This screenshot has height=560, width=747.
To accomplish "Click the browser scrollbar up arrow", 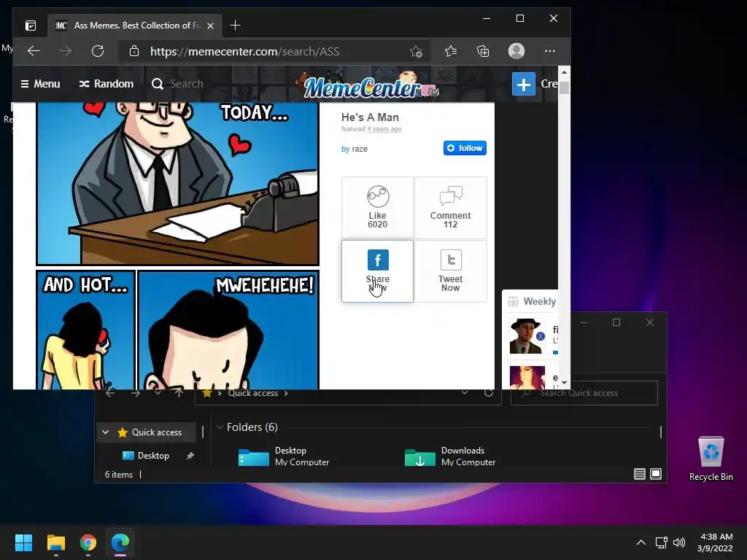I will tap(564, 72).
